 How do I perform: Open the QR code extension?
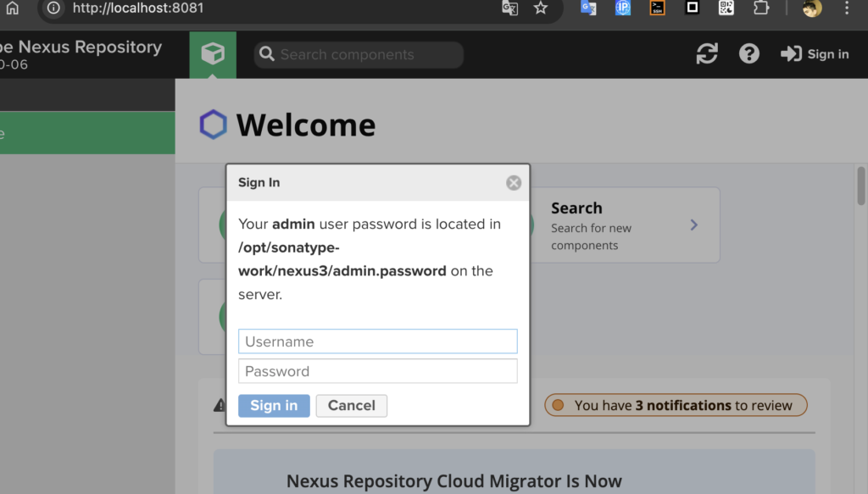726,8
